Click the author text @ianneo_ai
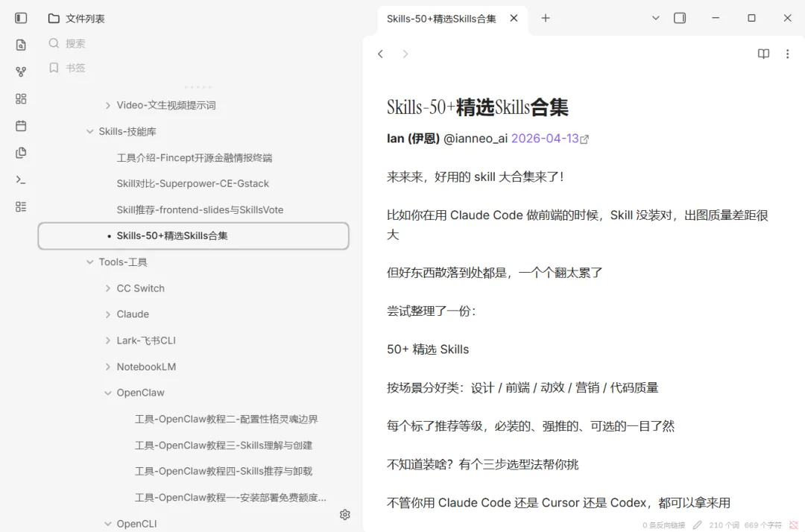The height and width of the screenshot is (532, 805). coord(476,139)
